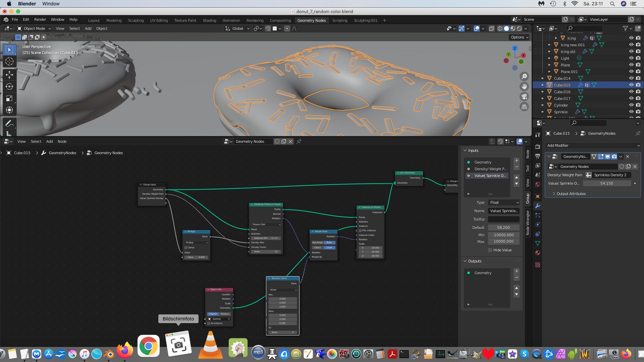Click the Default value field 58.200
Image resolution: width=644 pixels, height=362 pixels.
tap(503, 228)
